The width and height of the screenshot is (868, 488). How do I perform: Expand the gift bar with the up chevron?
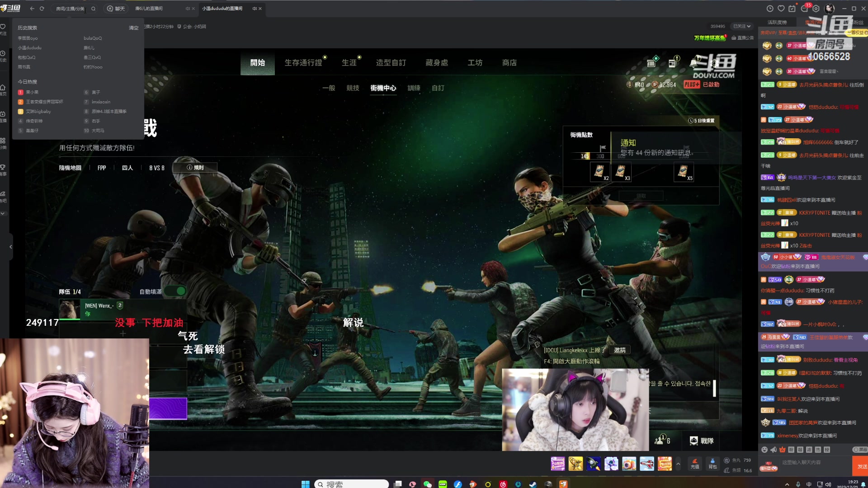(678, 464)
